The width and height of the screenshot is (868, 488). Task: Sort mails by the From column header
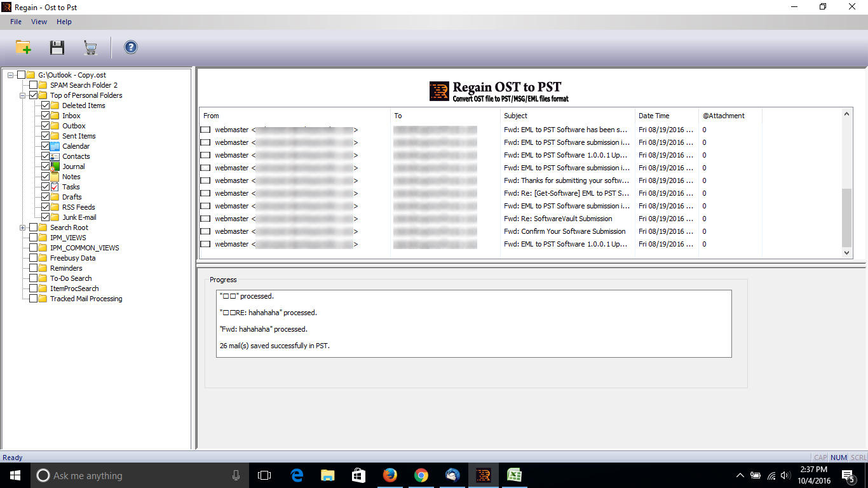(295, 116)
